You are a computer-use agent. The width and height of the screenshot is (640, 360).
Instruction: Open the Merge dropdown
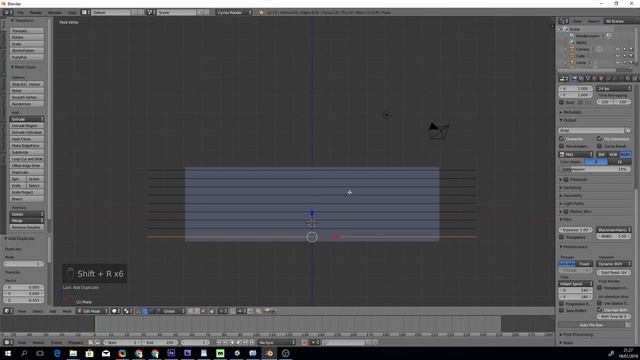pos(27,220)
